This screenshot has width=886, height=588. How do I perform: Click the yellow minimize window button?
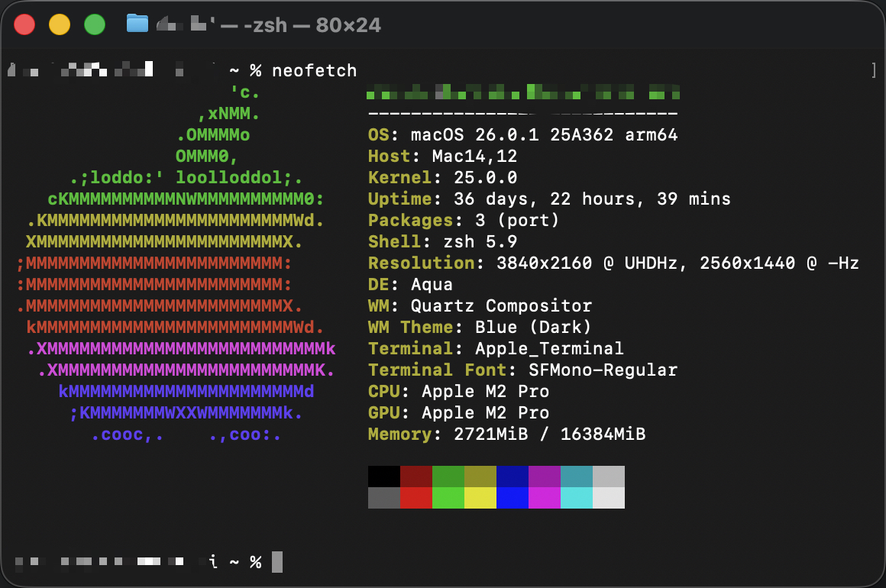pyautogui.click(x=60, y=24)
